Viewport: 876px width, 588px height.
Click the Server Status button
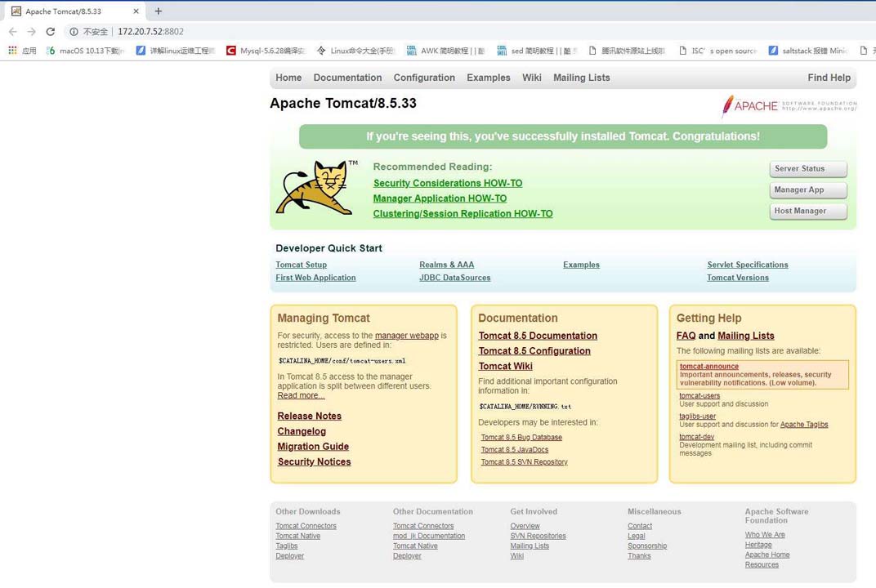pyautogui.click(x=808, y=168)
